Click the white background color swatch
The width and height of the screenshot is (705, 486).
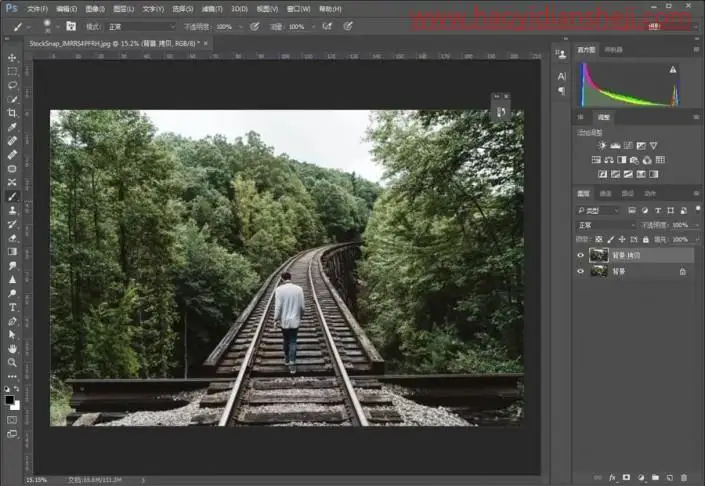pos(16,406)
